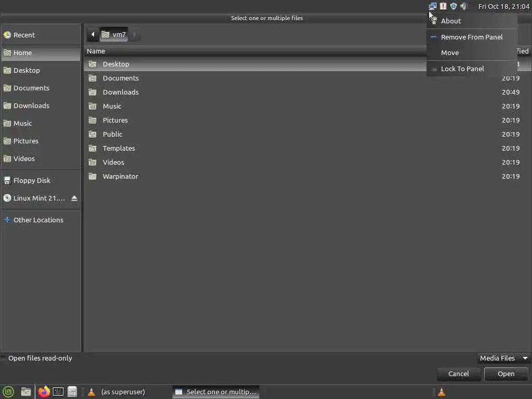Select Pictures in the places sidebar
Screen dimensions: 532x399
coord(41,141)
